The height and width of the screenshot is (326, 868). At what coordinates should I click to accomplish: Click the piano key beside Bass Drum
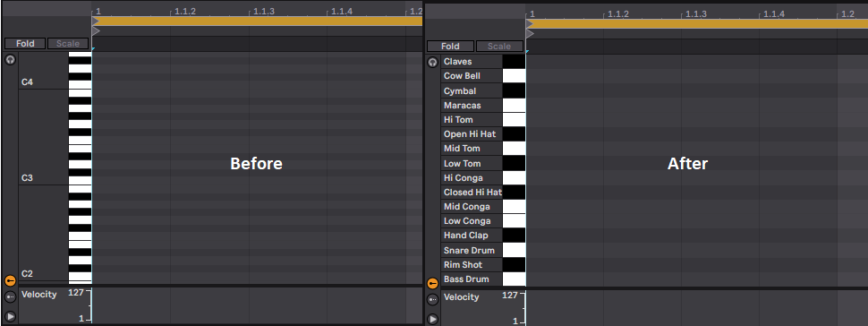[x=514, y=279]
